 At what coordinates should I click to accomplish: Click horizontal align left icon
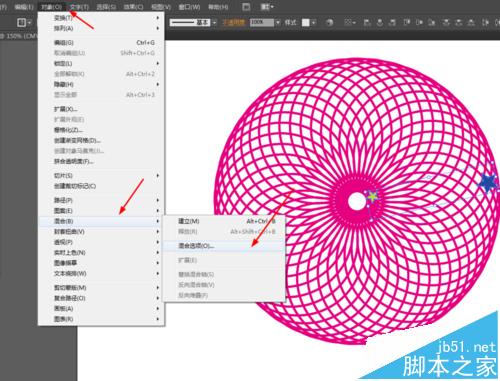click(x=367, y=22)
